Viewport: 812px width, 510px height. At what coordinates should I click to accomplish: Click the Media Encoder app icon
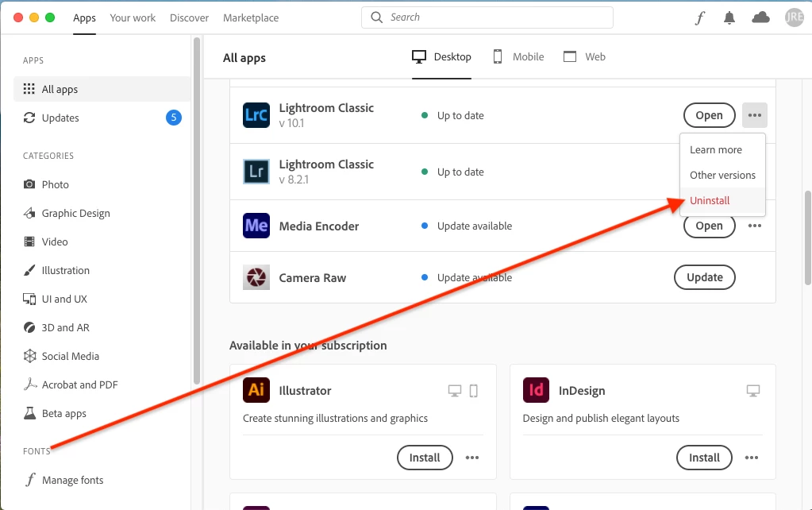coord(256,226)
